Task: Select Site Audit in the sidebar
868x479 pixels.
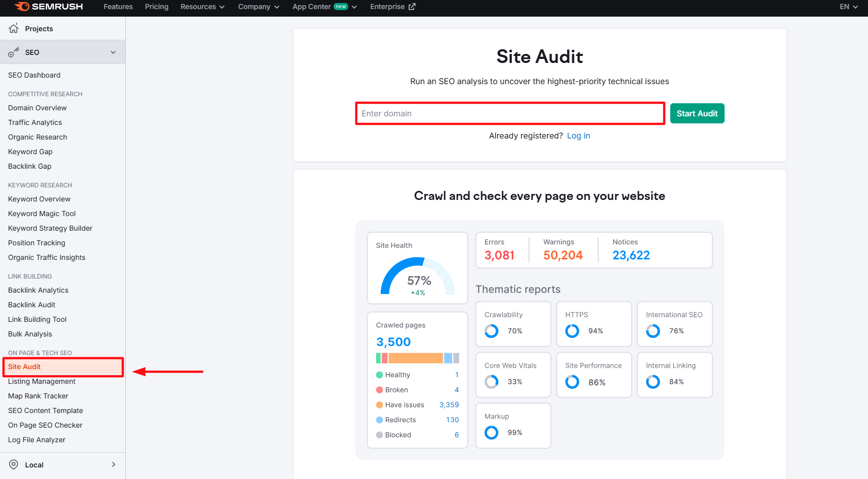Action: tap(24, 367)
